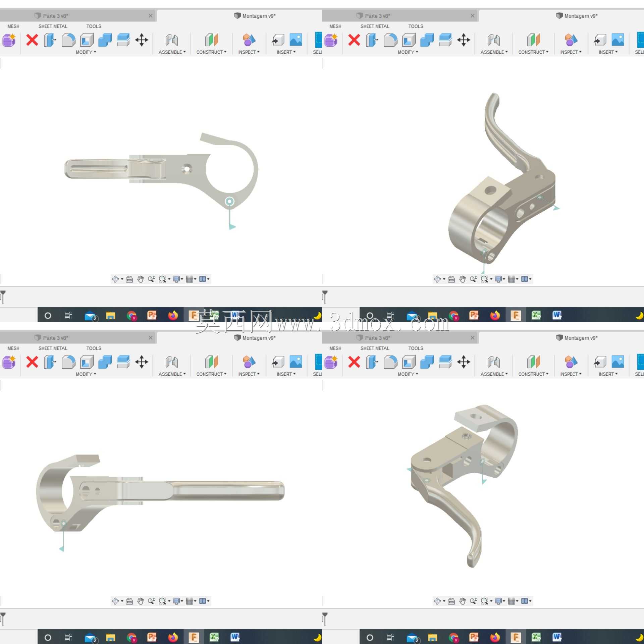
Task: Open CONSTRUCT dropdown in bottom-right screenshot
Action: coord(533,374)
